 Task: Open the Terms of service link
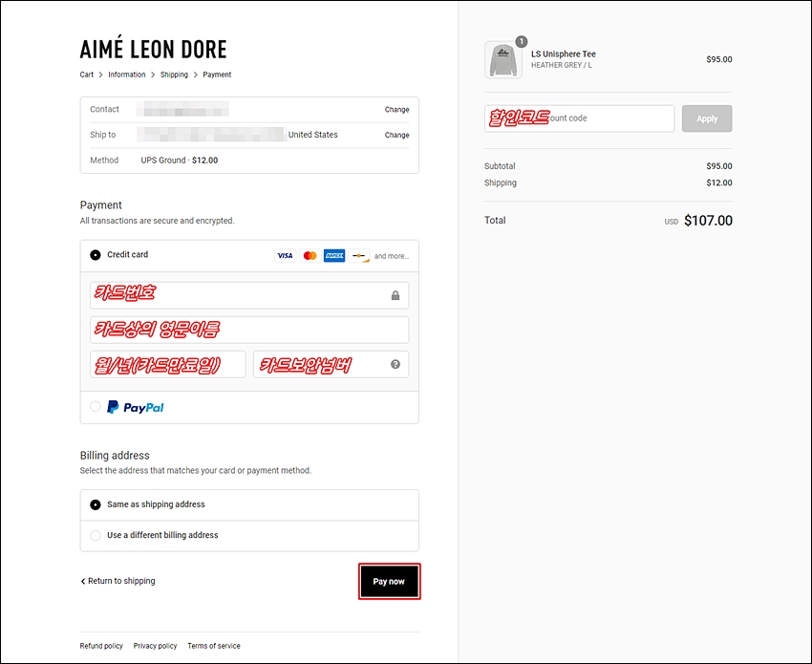214,646
